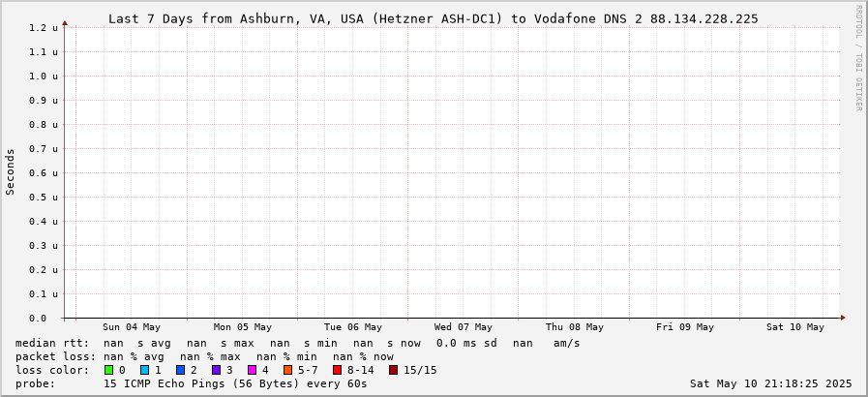
Task: Click the magenta loss swatch for 4
Action: [x=253, y=370]
